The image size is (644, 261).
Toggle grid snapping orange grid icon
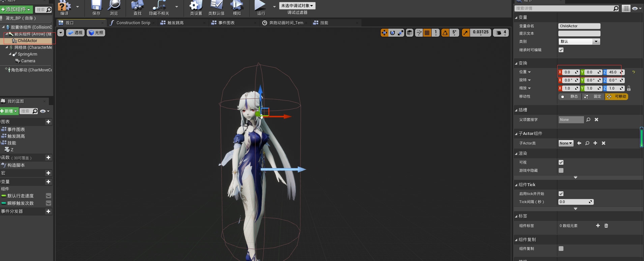(427, 33)
